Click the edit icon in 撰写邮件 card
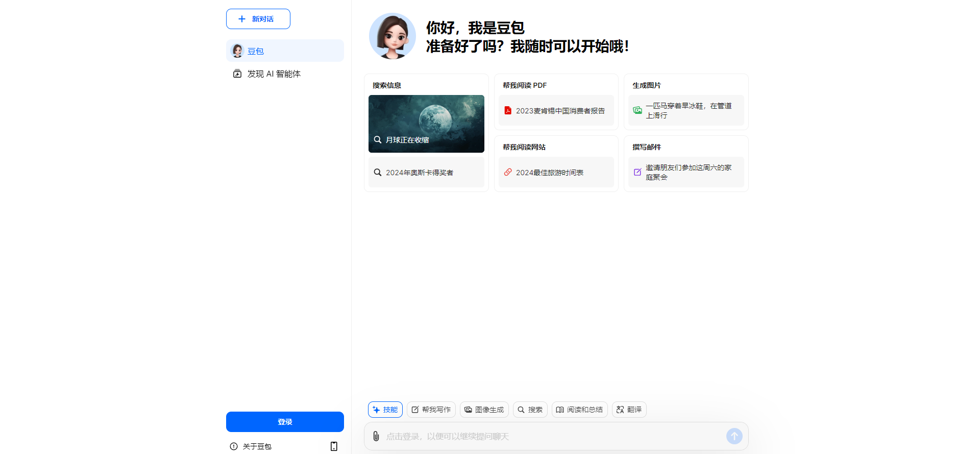 pos(638,172)
